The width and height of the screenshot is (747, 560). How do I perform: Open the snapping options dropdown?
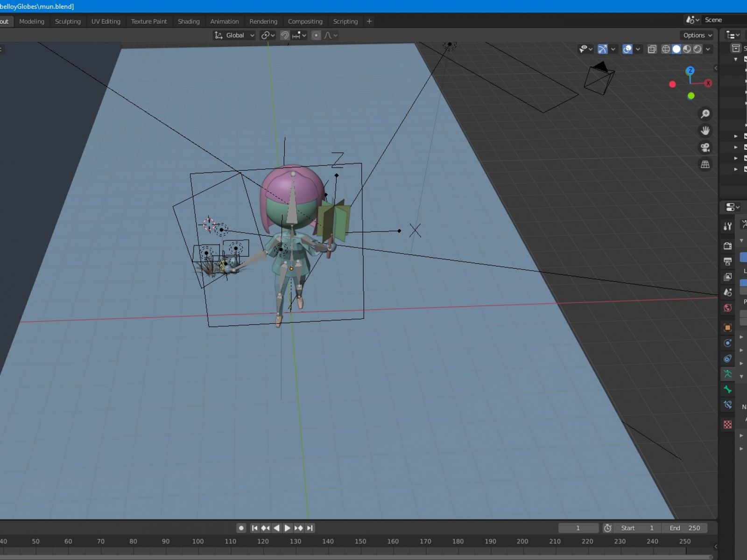pos(299,35)
